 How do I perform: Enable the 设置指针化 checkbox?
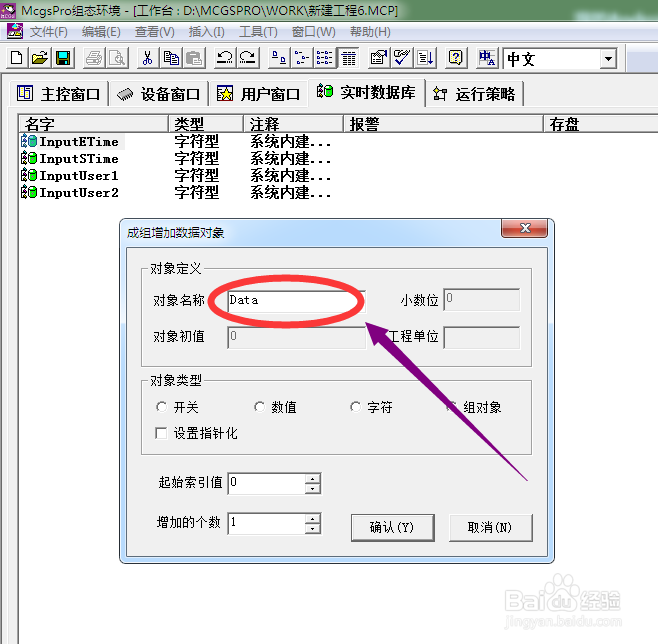point(161,433)
